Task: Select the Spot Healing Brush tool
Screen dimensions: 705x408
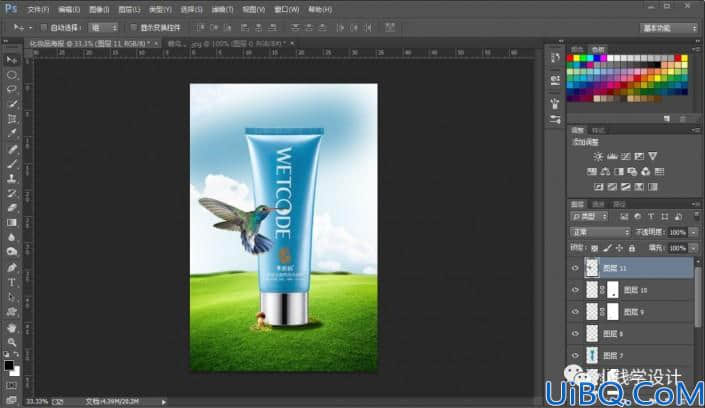Action: (12, 149)
